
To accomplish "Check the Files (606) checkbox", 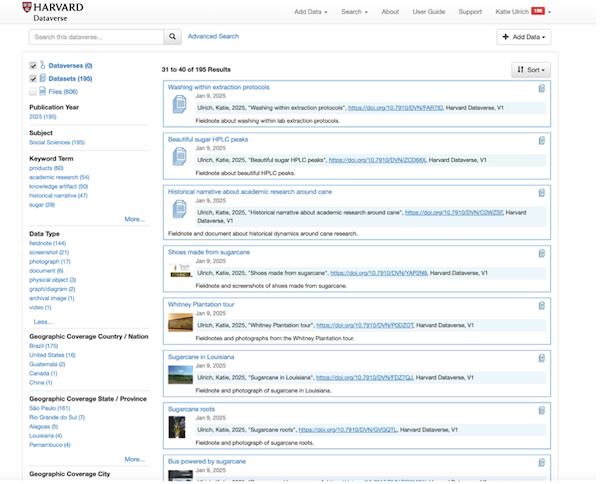I will point(33,91).
